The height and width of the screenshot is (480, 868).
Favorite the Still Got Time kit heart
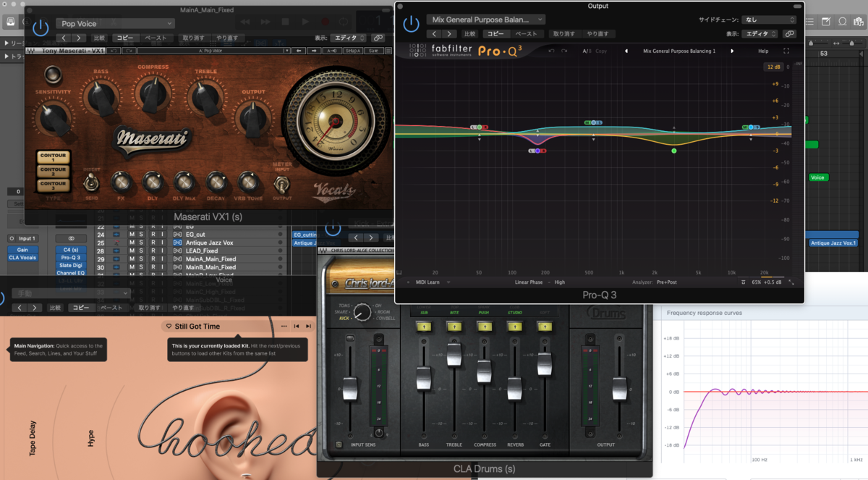[x=169, y=327]
